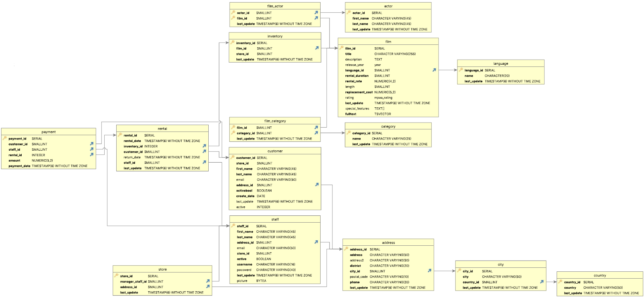Click the foreign key arrow on film_actor film_id row
Image resolution: width=644 pixels, height=305 pixels.
point(316,18)
